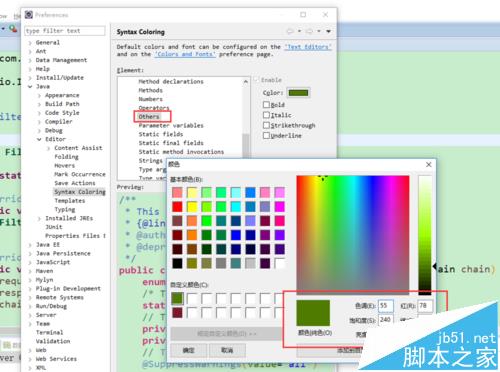Screen dimensions: 500x372
Task: Pick the bright red basic color swatch
Action: click(177, 207)
